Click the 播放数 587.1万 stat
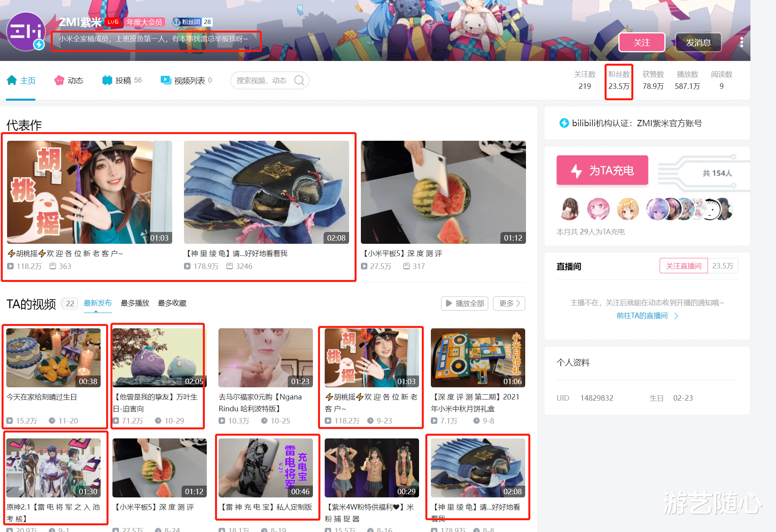The image size is (776, 532). (x=687, y=80)
